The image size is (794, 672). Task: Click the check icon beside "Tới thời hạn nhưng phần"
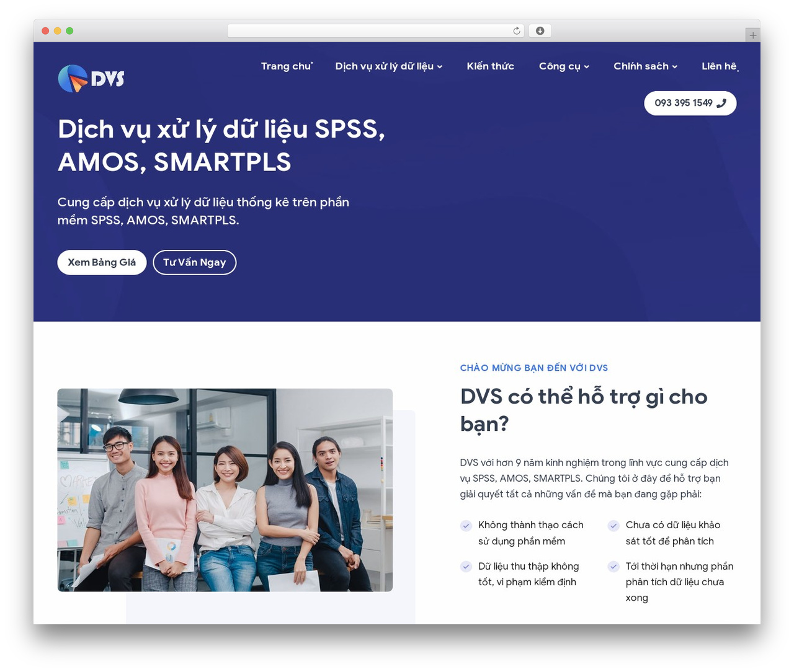[613, 567]
